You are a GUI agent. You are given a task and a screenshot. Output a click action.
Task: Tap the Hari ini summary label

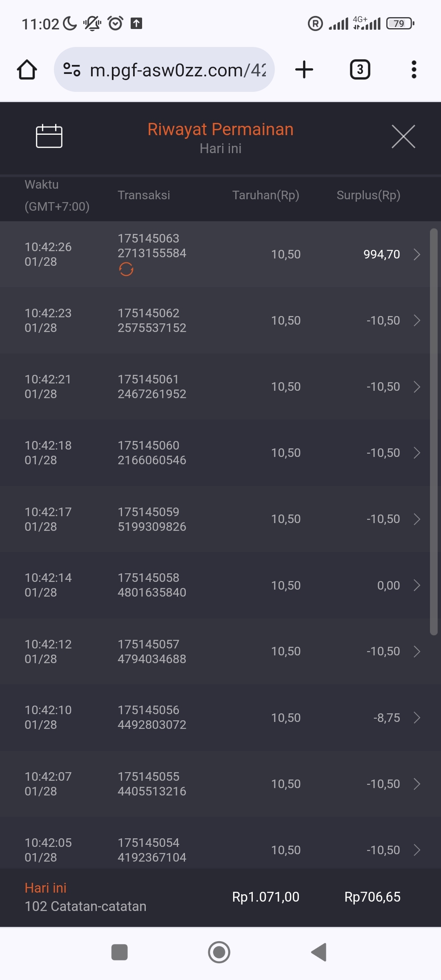click(x=46, y=888)
